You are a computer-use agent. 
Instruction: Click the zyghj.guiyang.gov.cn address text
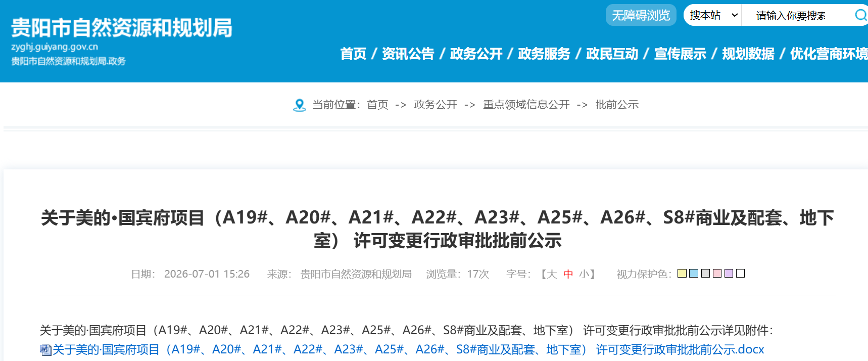pyautogui.click(x=55, y=47)
